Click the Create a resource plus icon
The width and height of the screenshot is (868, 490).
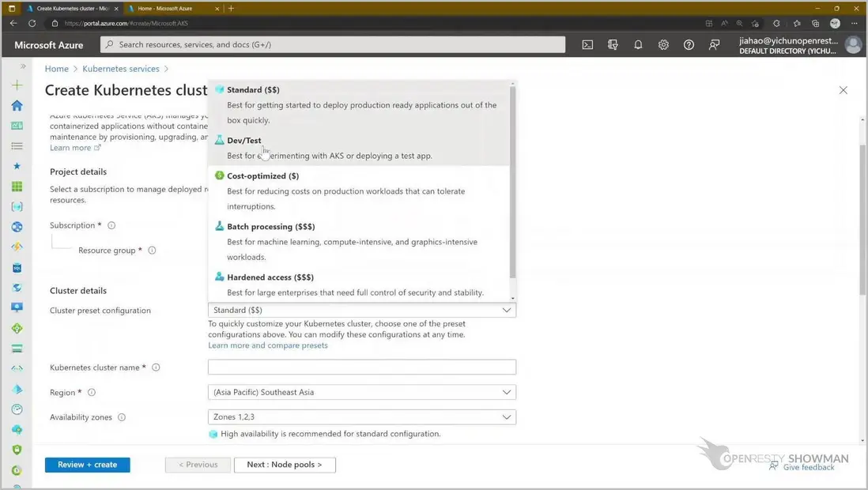point(17,85)
